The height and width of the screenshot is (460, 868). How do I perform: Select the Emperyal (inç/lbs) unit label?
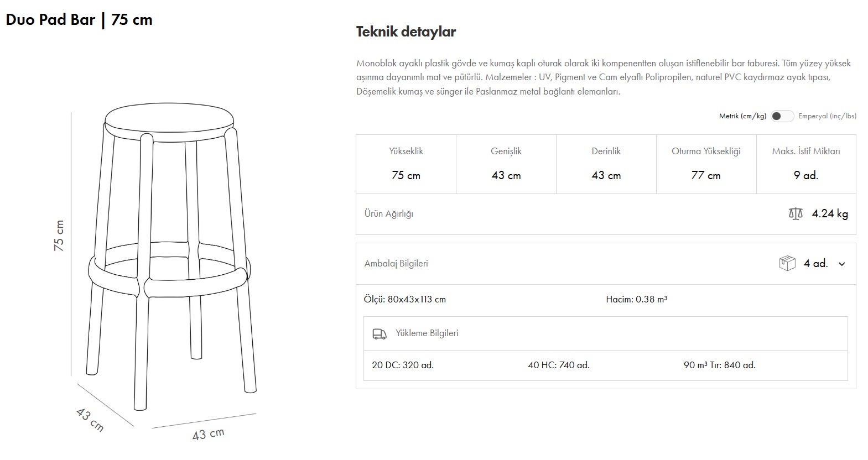[827, 116]
